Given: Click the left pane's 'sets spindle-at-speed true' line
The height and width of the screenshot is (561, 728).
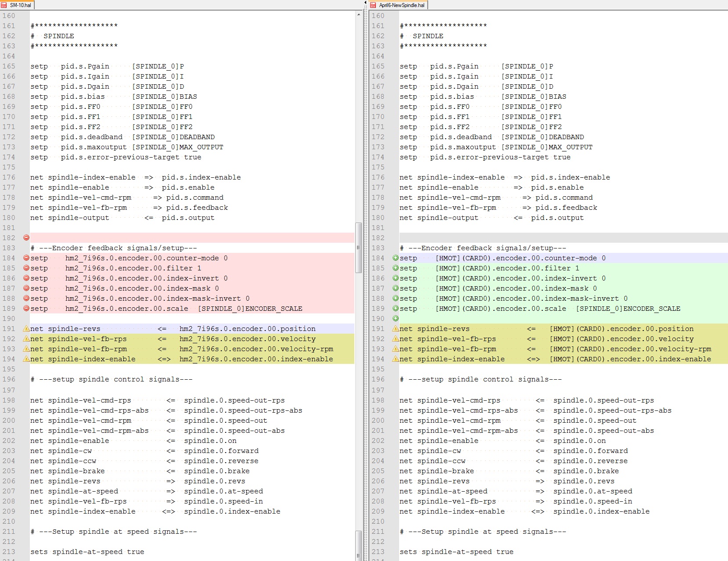Looking at the screenshot, I should coord(87,552).
